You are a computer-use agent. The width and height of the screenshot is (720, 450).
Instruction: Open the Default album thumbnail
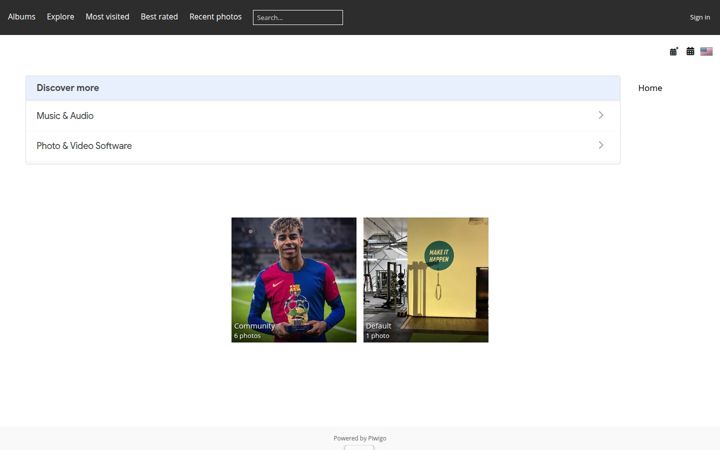point(426,280)
